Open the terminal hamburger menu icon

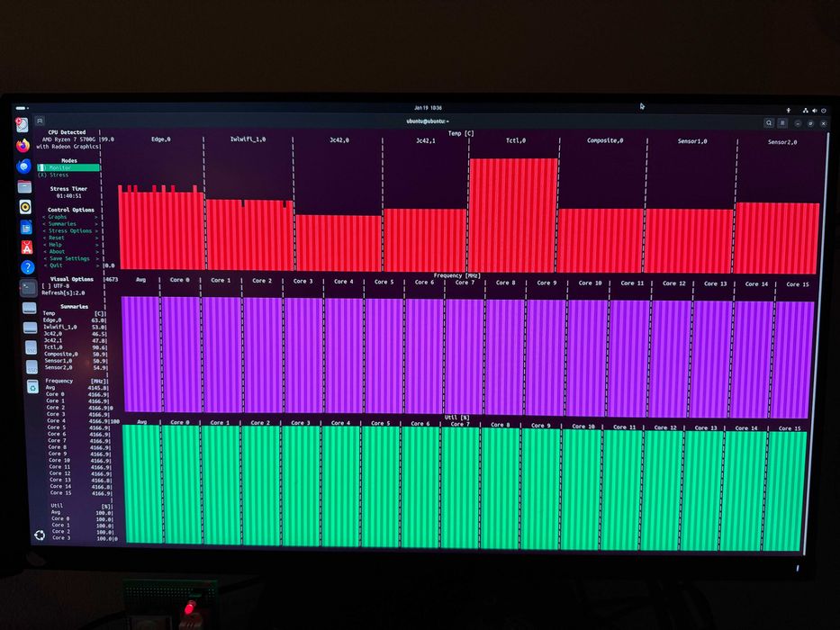tap(782, 123)
